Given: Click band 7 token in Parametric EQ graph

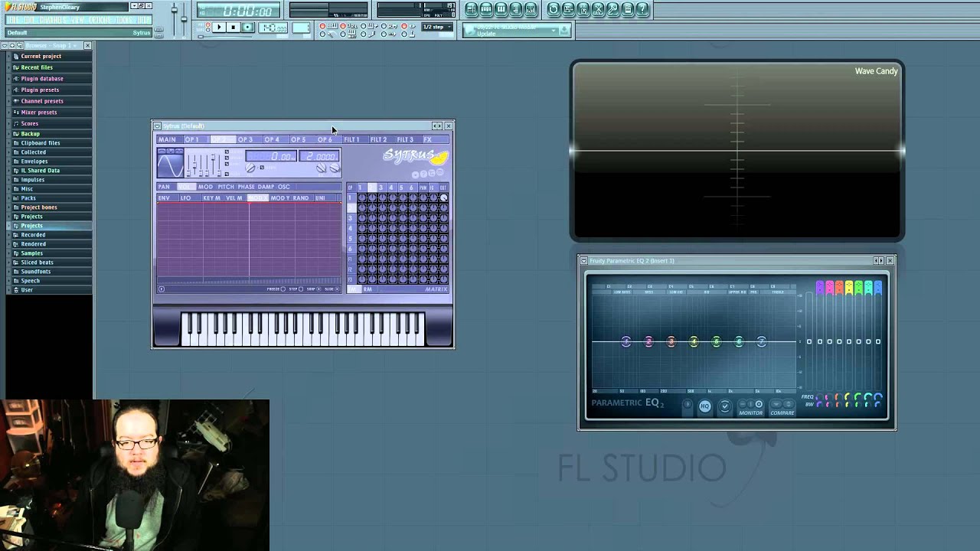Looking at the screenshot, I should click(x=761, y=342).
